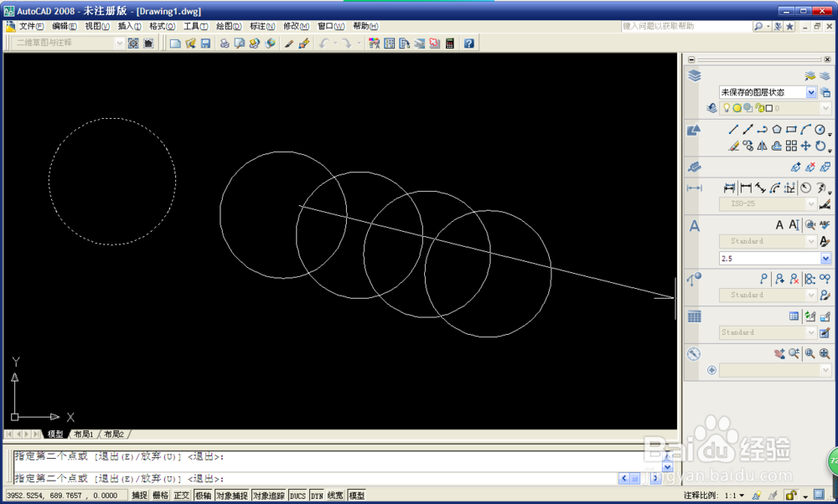Toggle 捕捉 snap mode in status bar
Image resolution: width=838 pixels, height=504 pixels.
(139, 496)
